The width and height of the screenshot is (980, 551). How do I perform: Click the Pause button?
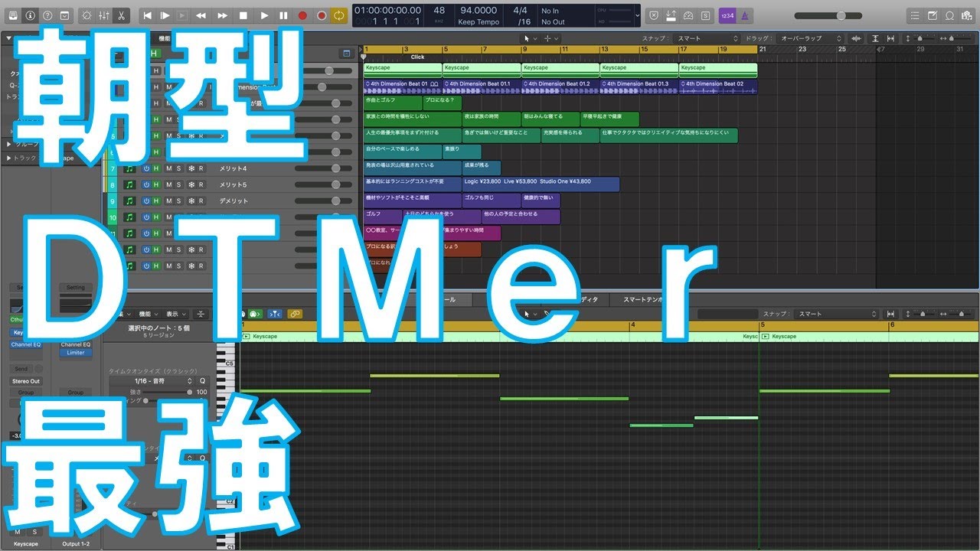point(283,15)
